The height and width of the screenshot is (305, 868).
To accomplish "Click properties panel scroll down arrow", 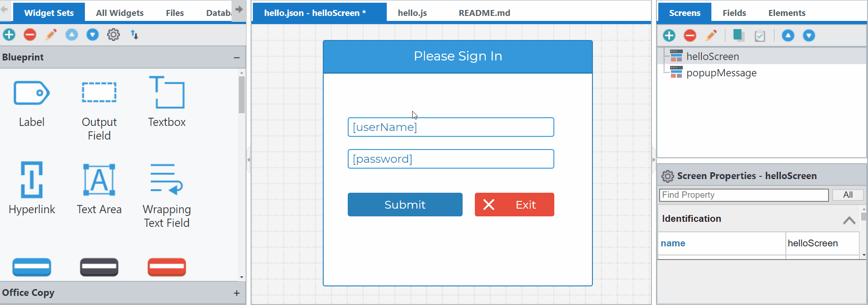I will 864,255.
